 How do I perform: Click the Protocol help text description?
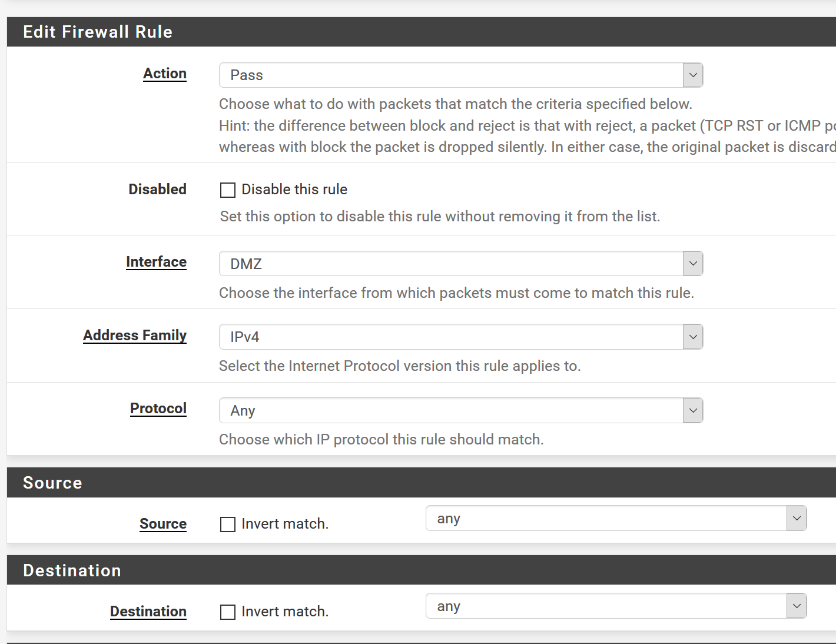pos(381,440)
